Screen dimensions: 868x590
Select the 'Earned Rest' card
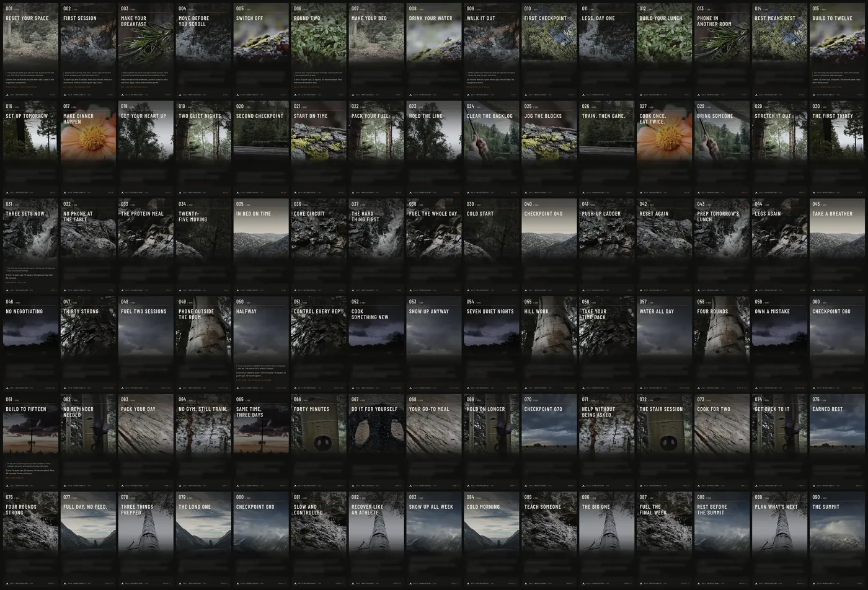click(x=837, y=442)
